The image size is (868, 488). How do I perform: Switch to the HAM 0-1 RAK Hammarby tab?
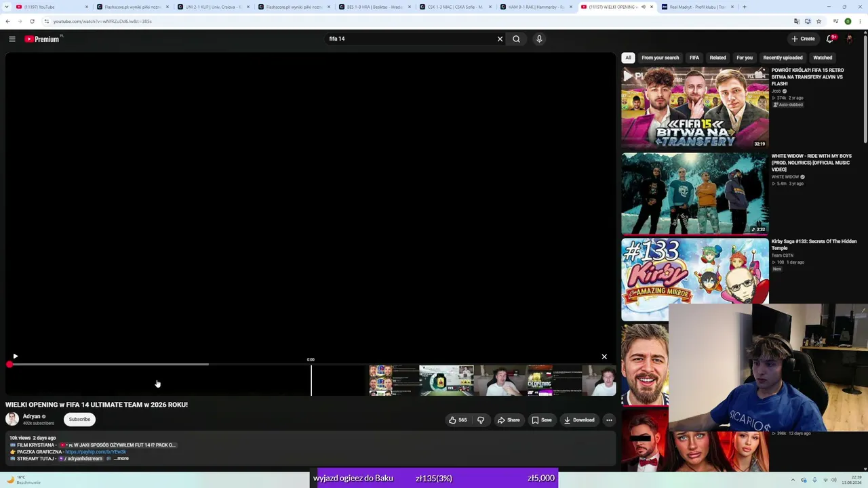535,7
